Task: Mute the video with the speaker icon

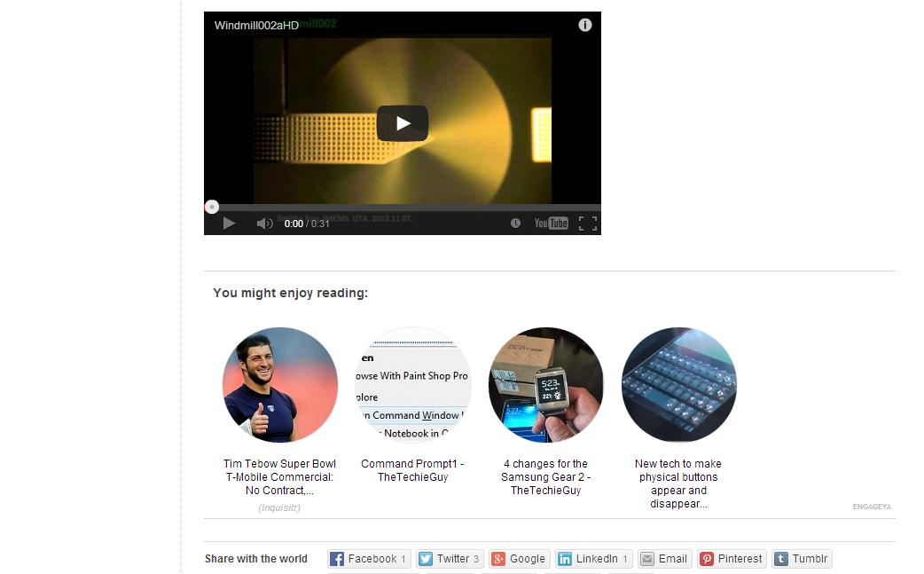Action: point(264,224)
